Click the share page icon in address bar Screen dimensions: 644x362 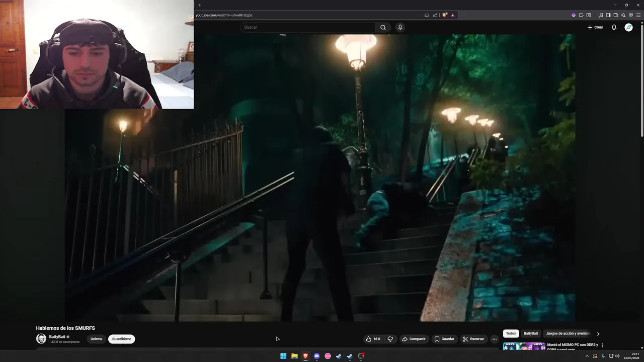click(435, 15)
